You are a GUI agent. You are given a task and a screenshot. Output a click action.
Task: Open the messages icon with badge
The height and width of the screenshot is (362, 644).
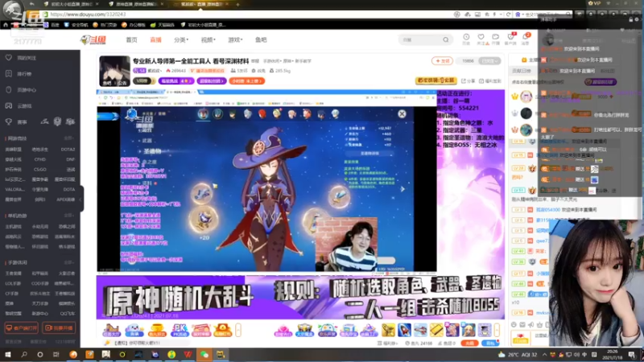[x=526, y=39]
